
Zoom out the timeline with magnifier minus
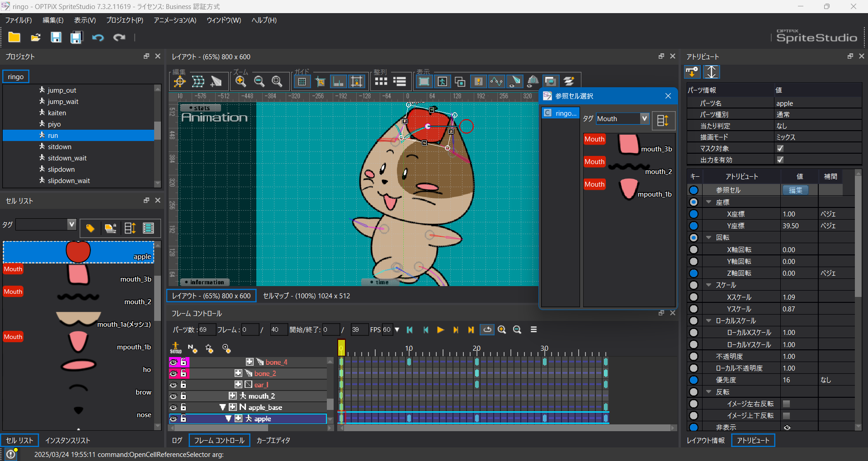[x=517, y=330]
